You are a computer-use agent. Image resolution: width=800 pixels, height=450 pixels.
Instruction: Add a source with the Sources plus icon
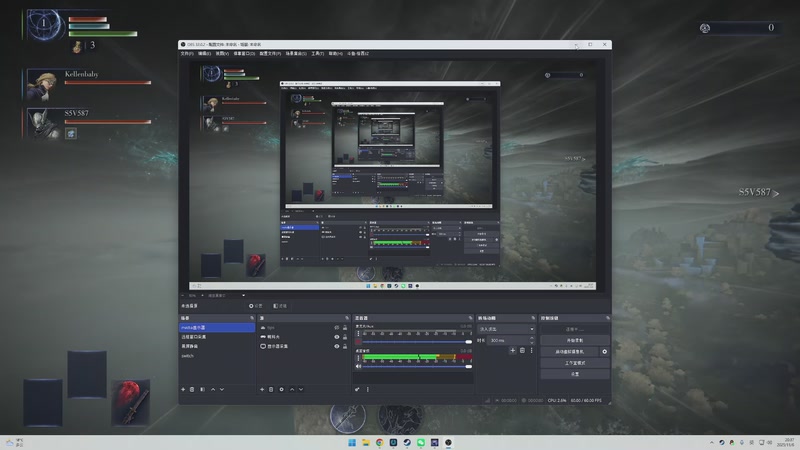[262, 389]
